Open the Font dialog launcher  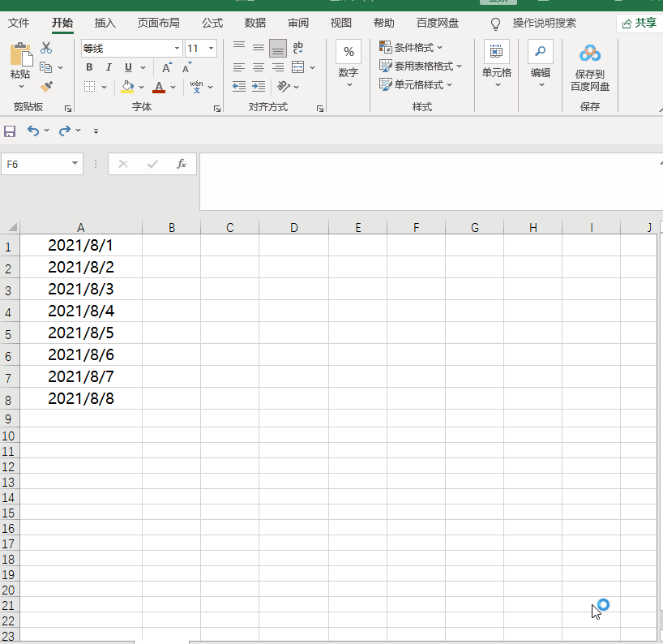pos(217,109)
